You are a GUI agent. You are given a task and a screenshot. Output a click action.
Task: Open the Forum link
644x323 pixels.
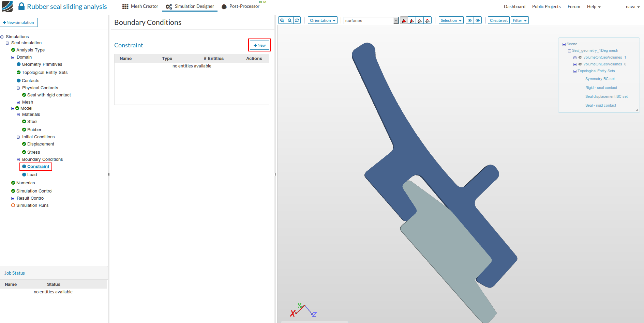click(574, 7)
